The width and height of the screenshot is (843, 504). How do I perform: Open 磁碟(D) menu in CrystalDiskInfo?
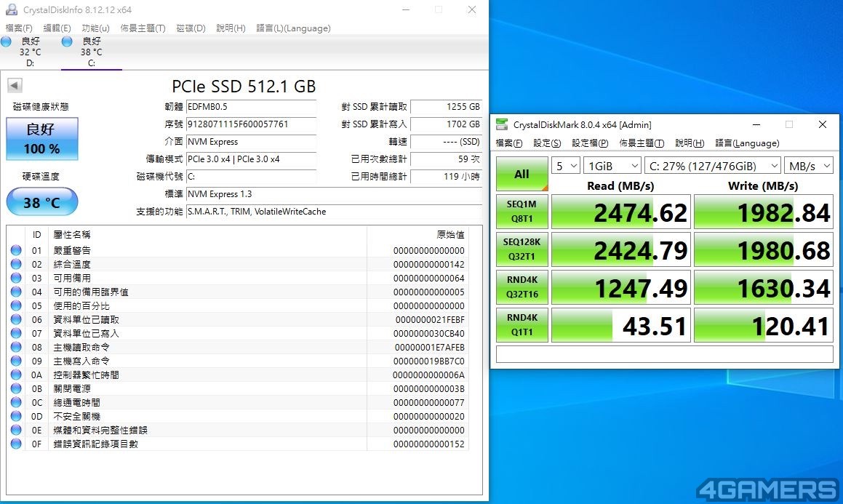pyautogui.click(x=191, y=28)
